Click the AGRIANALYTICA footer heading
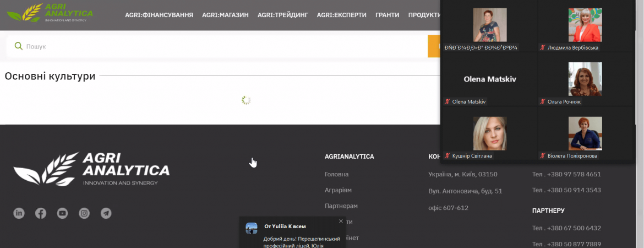 (x=349, y=157)
